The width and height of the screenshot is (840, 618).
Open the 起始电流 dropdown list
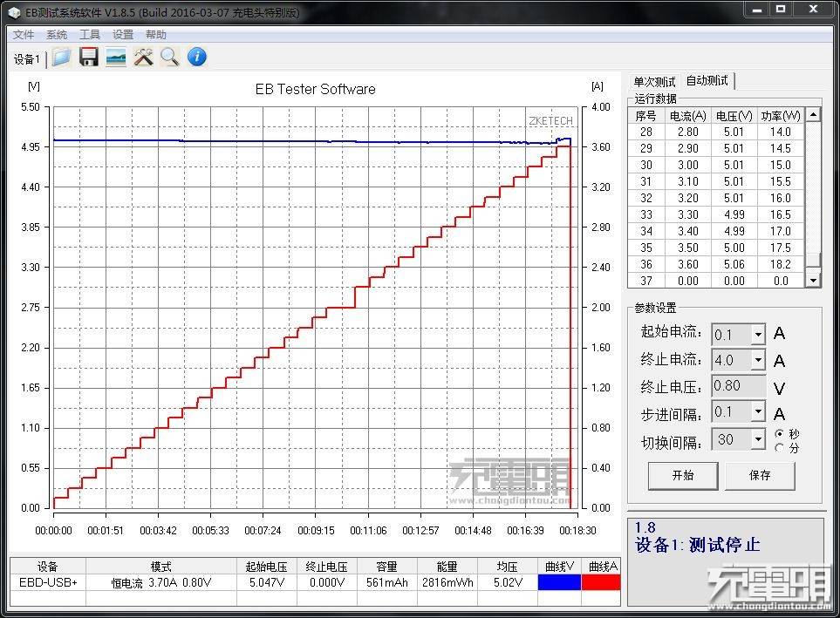(760, 334)
